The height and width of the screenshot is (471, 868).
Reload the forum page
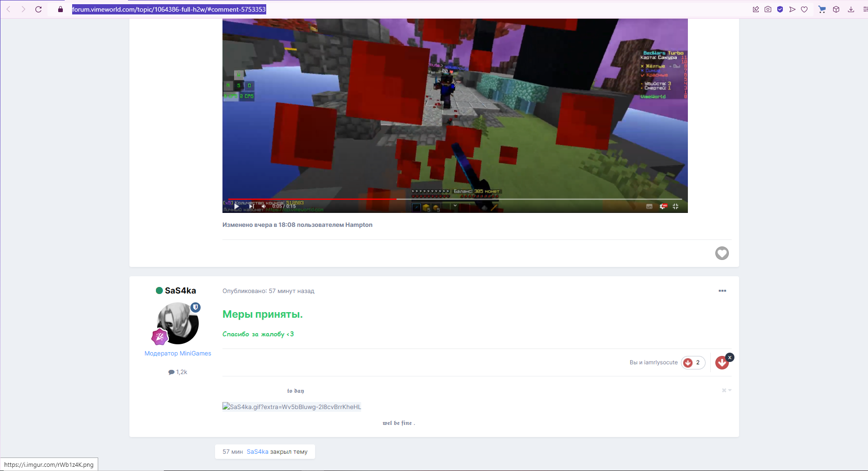[39, 9]
